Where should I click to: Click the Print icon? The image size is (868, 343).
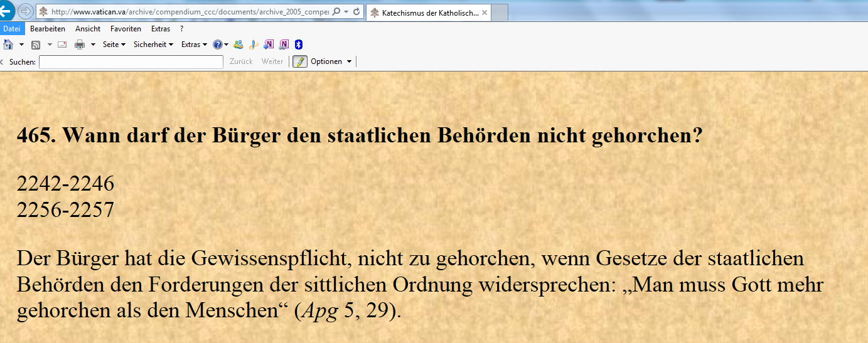coord(80,45)
